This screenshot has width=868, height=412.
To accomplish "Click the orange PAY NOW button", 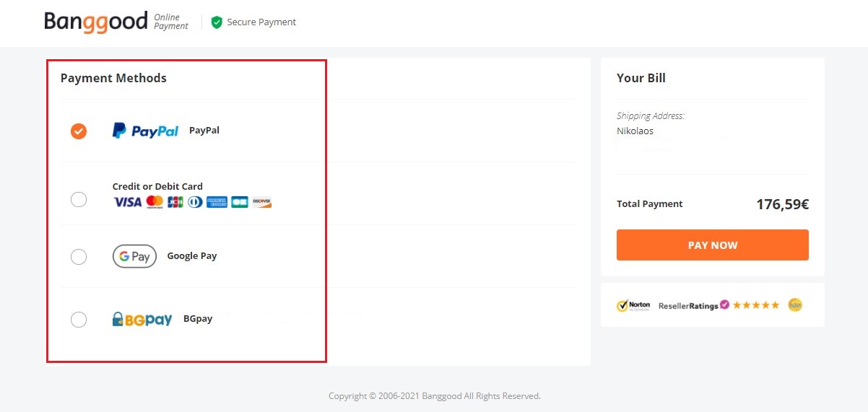I will [713, 245].
